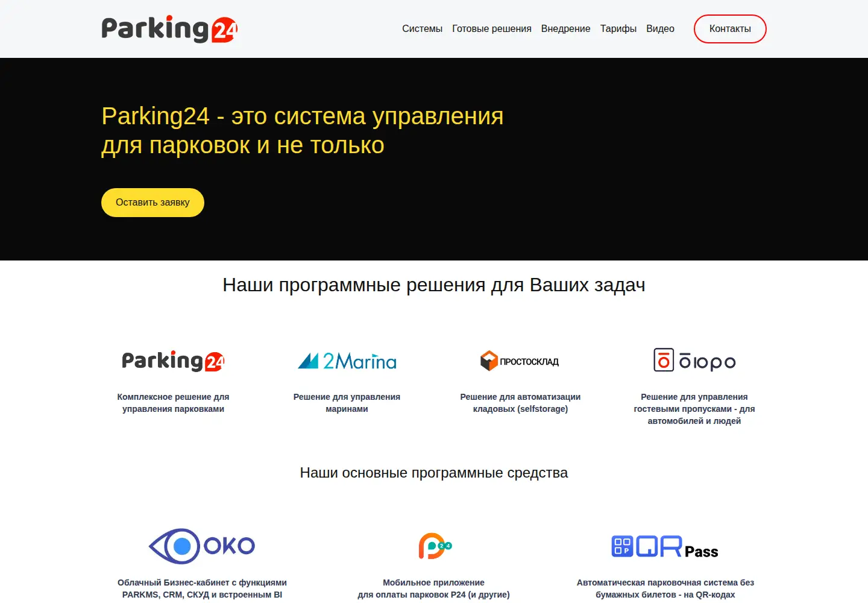Select the Parking24 solution logo card
The width and height of the screenshot is (868, 603).
tap(173, 361)
